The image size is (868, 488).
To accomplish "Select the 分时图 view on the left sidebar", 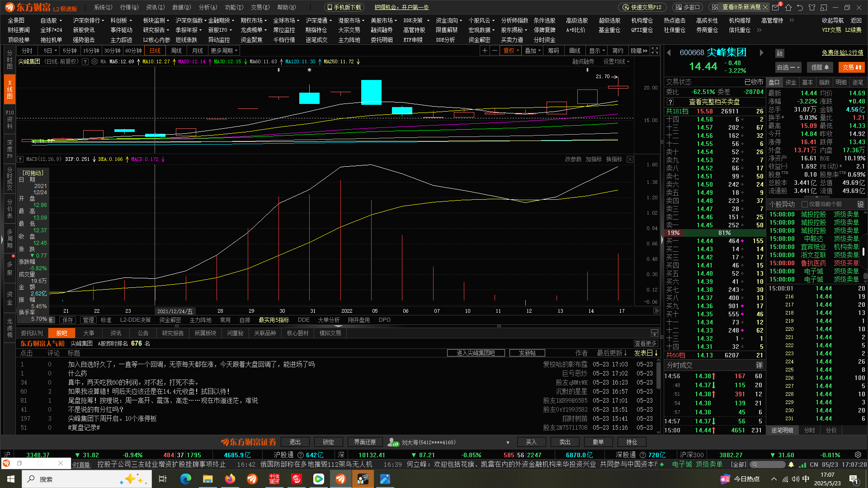I will 9,60.
